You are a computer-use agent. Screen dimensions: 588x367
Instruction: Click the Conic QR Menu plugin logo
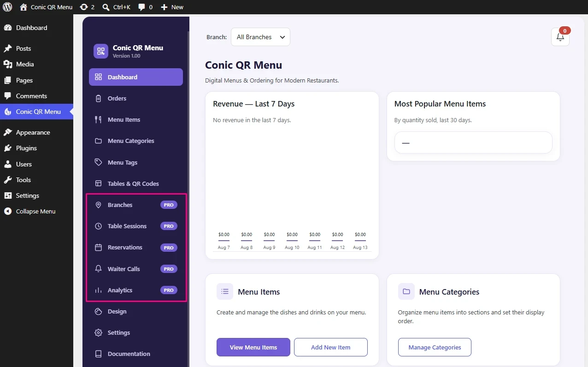[101, 51]
